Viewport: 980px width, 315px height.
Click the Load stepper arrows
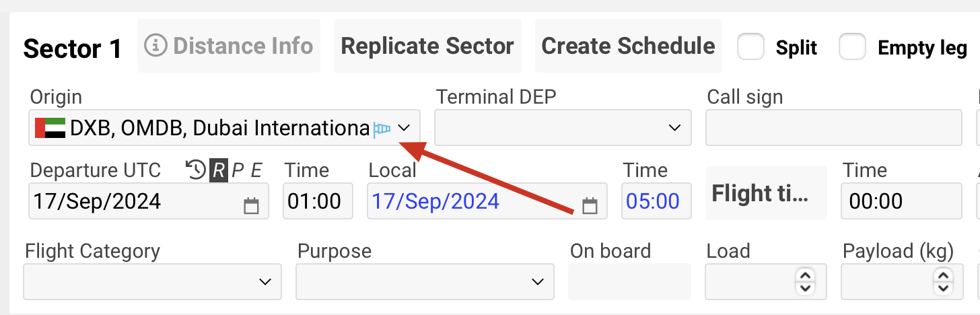806,281
